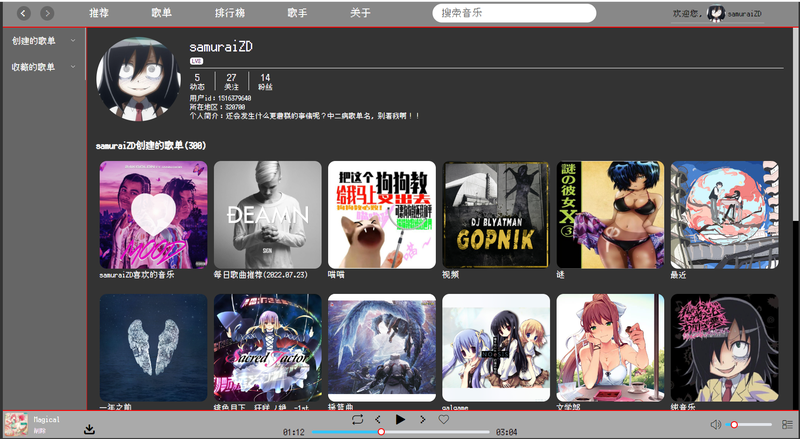Open the 歌单 tab
This screenshot has height=439, width=800.
point(161,13)
